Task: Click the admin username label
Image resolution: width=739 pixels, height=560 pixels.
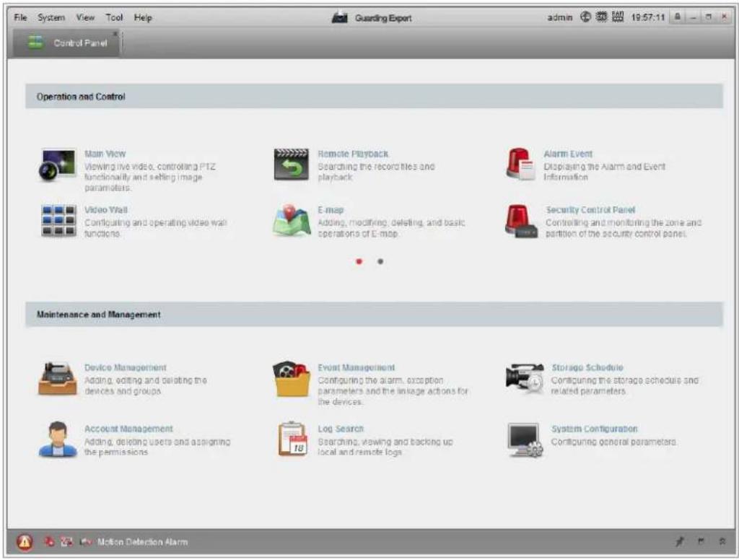Action: point(560,17)
